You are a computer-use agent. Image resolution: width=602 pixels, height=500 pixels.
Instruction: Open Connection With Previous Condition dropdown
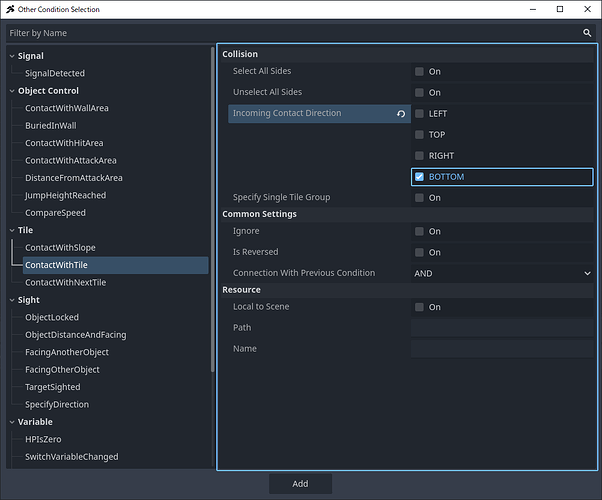point(502,273)
